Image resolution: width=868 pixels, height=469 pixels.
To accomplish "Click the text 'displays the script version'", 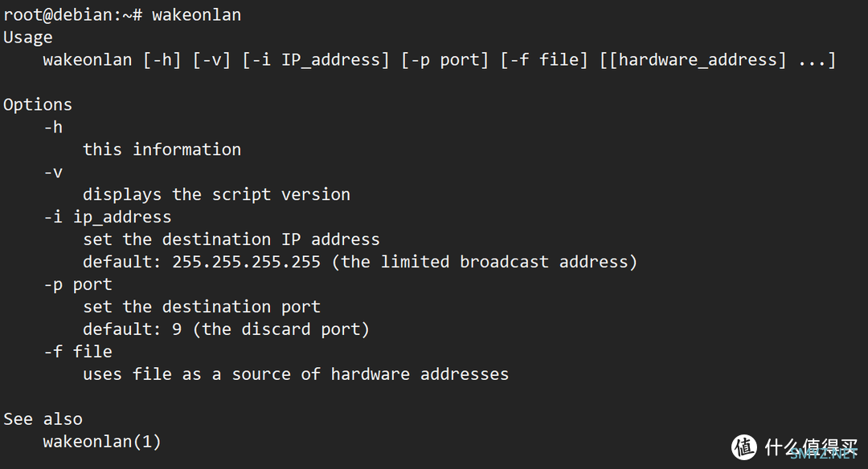I will pos(216,194).
